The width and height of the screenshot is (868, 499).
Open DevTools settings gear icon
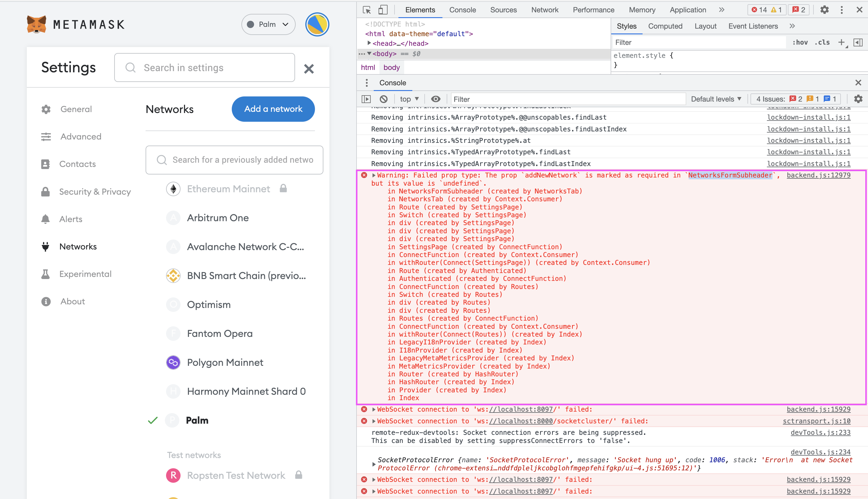[x=824, y=10]
